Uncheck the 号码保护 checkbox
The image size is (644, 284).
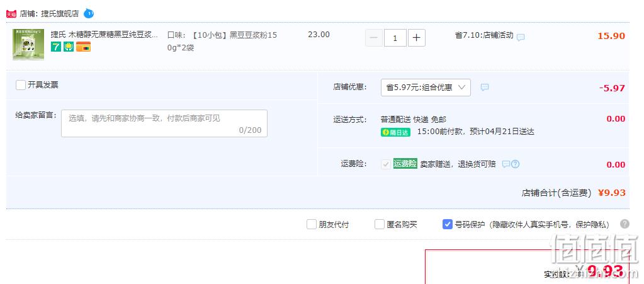tap(447, 224)
